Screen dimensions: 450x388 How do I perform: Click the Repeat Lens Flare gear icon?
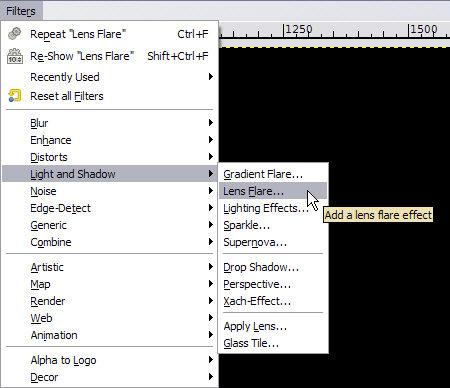click(x=14, y=34)
